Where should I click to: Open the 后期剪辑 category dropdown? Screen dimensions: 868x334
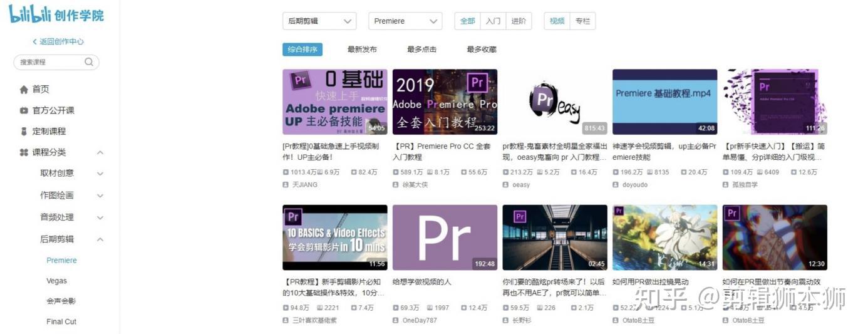click(319, 21)
